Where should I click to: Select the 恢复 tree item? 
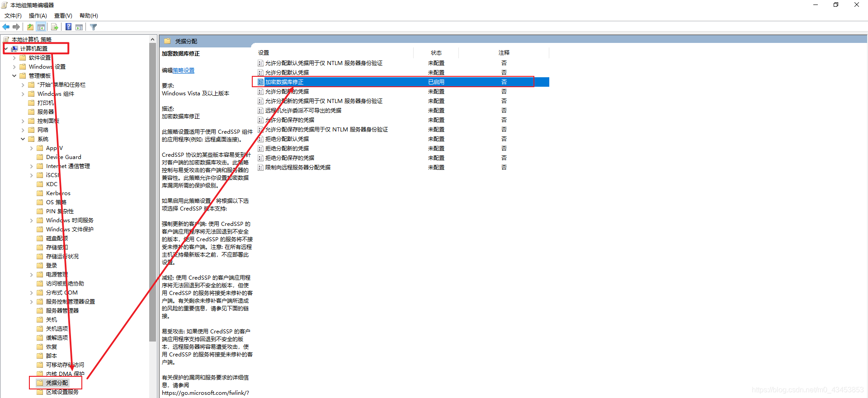click(x=52, y=347)
